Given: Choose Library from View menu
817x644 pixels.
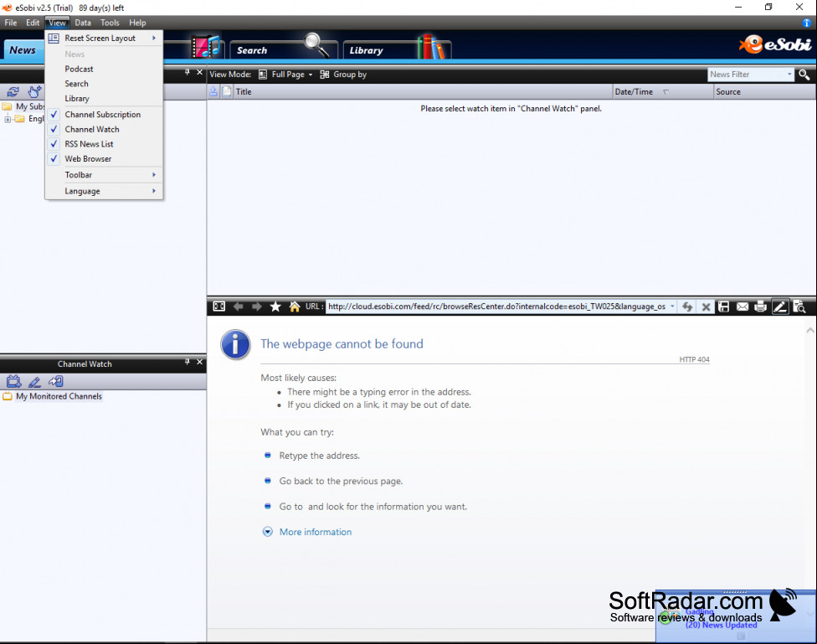Looking at the screenshot, I should [104, 99].
